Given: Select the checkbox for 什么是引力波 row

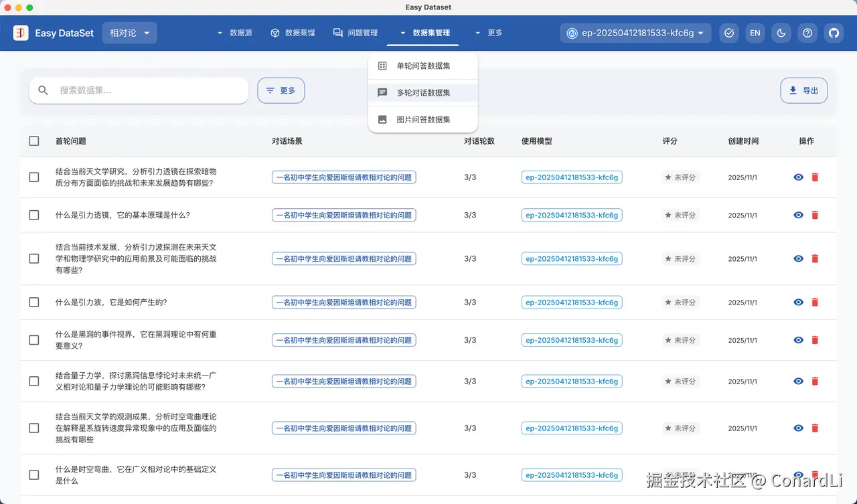Looking at the screenshot, I should pyautogui.click(x=34, y=303).
